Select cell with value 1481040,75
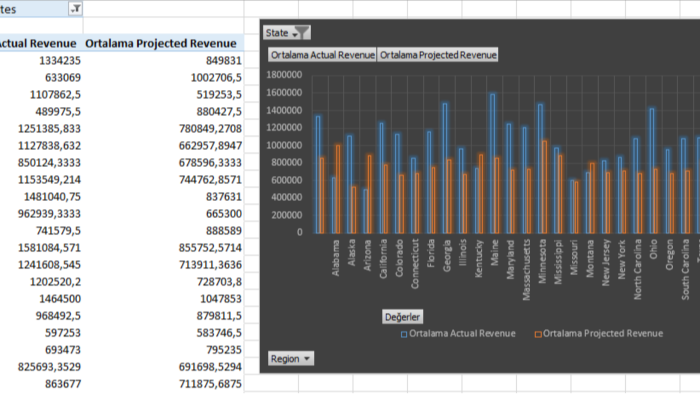Screen dimensions: 700x394 coord(41,196)
